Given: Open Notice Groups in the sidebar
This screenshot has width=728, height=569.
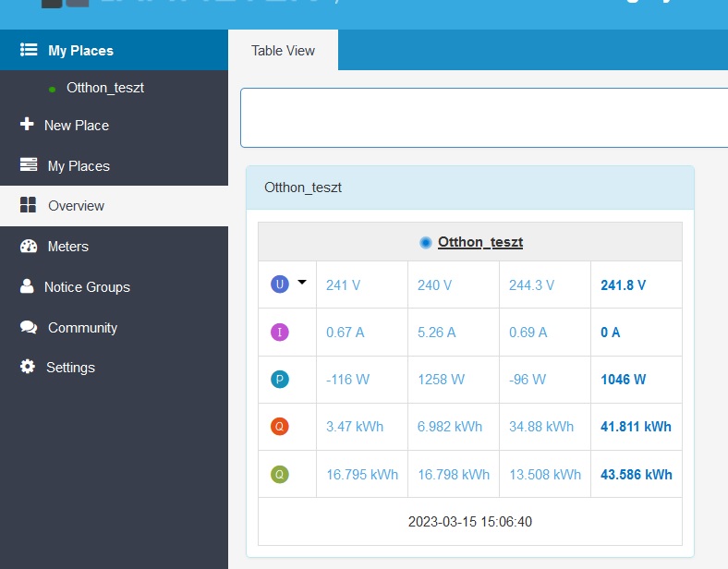Looking at the screenshot, I should [87, 287].
